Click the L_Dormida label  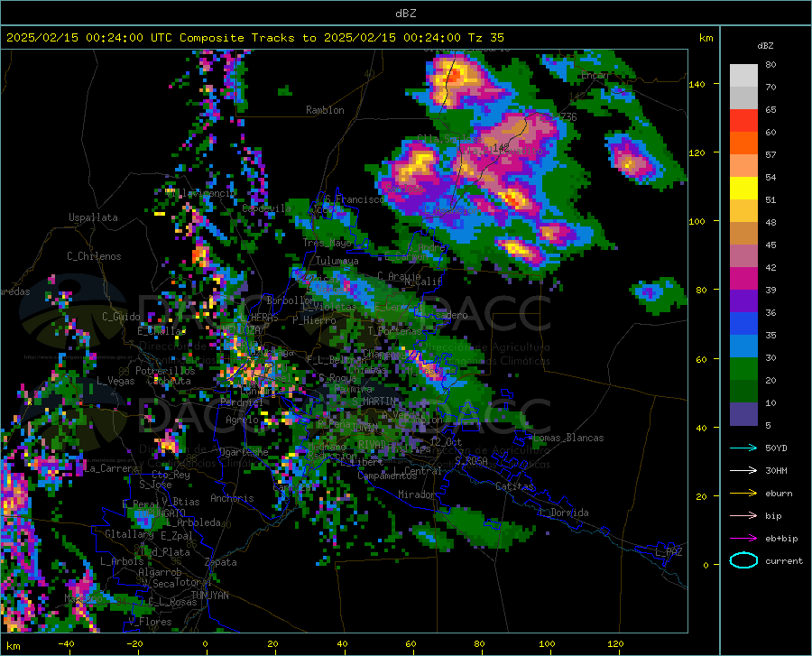pos(563,513)
